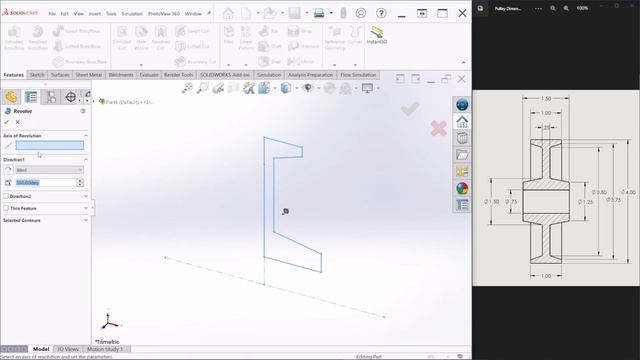Cancel the Revolve with the red X
Image resolution: width=640 pixels, height=360 pixels.
[x=18, y=122]
